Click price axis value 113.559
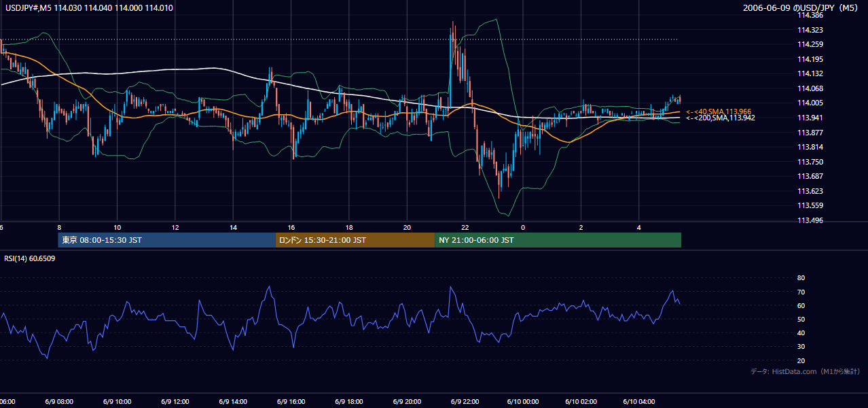Image resolution: width=868 pixels, height=408 pixels. point(809,205)
